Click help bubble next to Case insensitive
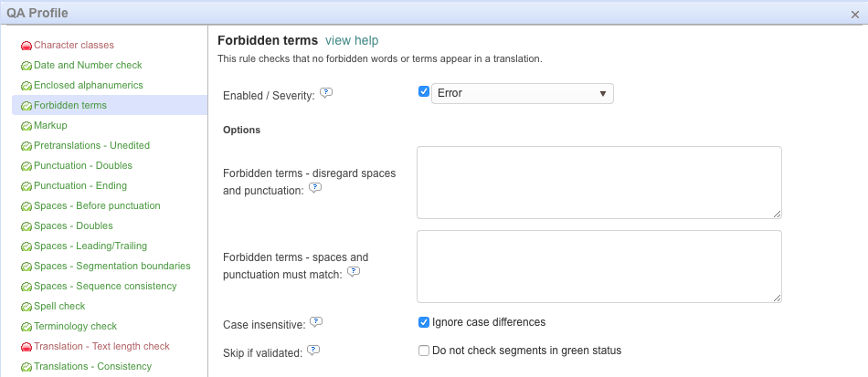Viewport: 868px width, 377px height. (x=316, y=321)
